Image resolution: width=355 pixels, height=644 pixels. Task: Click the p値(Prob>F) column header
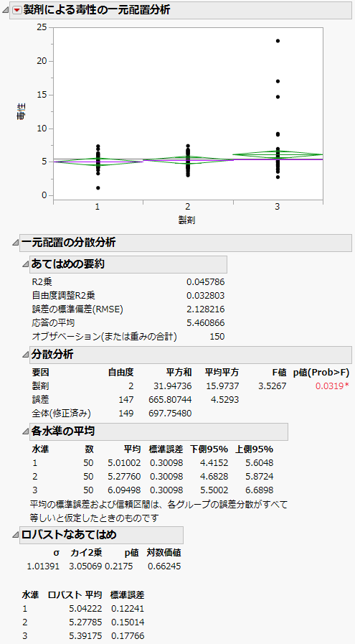321,373
